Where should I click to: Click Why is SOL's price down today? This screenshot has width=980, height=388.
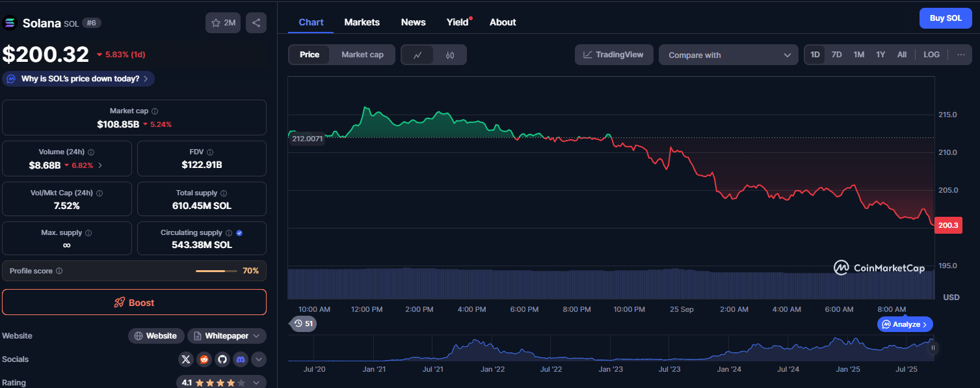[78, 79]
